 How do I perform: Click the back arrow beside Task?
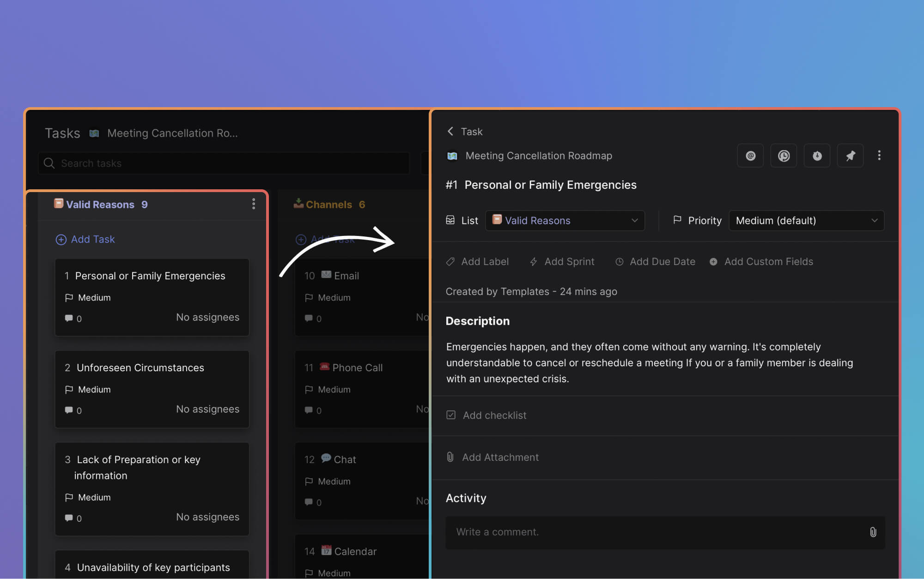[450, 132]
